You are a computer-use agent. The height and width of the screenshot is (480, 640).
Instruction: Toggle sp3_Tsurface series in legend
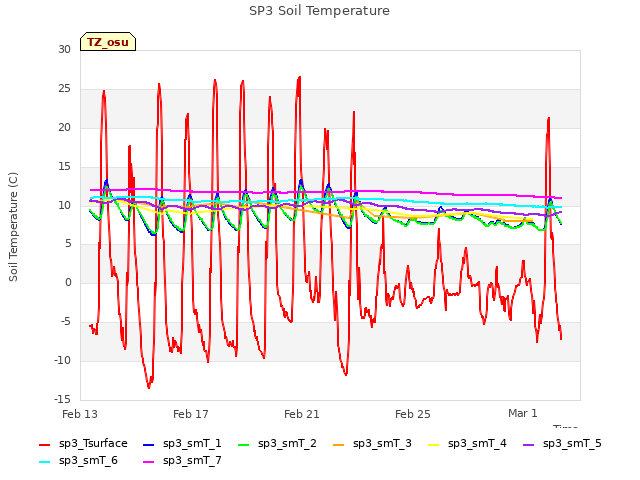[x=83, y=443]
